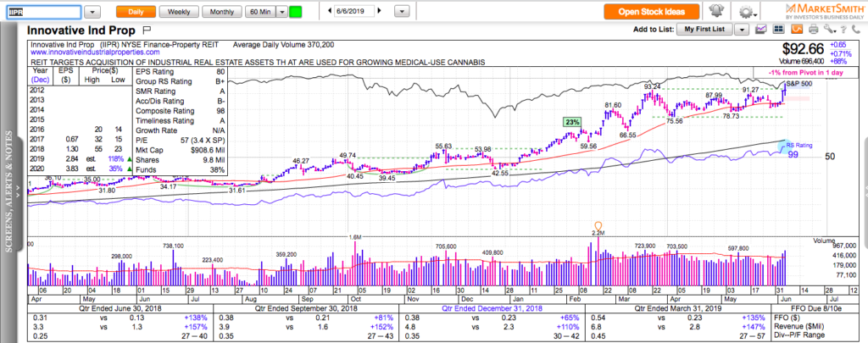Switch to the multi-panel grid view icon
Image resolution: width=868 pixels, height=343 pixels.
pyautogui.click(x=779, y=29)
